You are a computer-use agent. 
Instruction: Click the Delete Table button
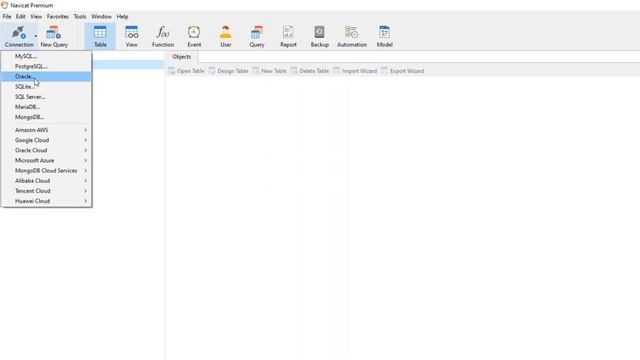tap(310, 71)
